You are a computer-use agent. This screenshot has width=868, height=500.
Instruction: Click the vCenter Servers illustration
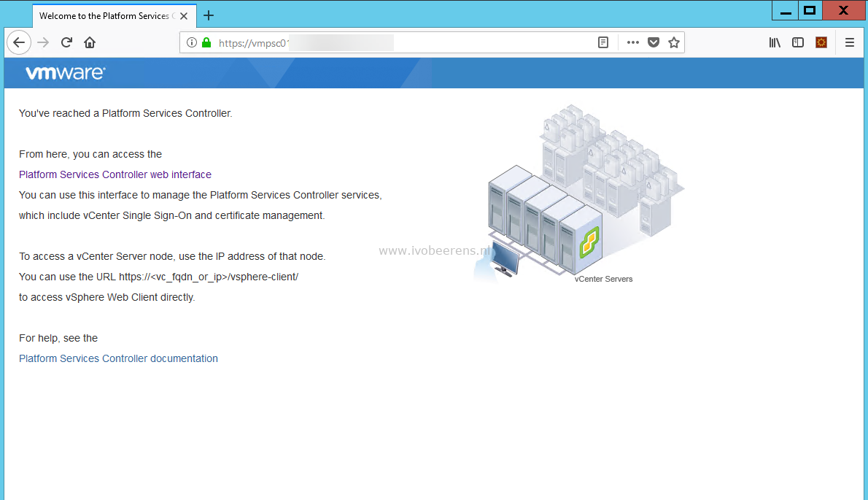tap(578, 194)
